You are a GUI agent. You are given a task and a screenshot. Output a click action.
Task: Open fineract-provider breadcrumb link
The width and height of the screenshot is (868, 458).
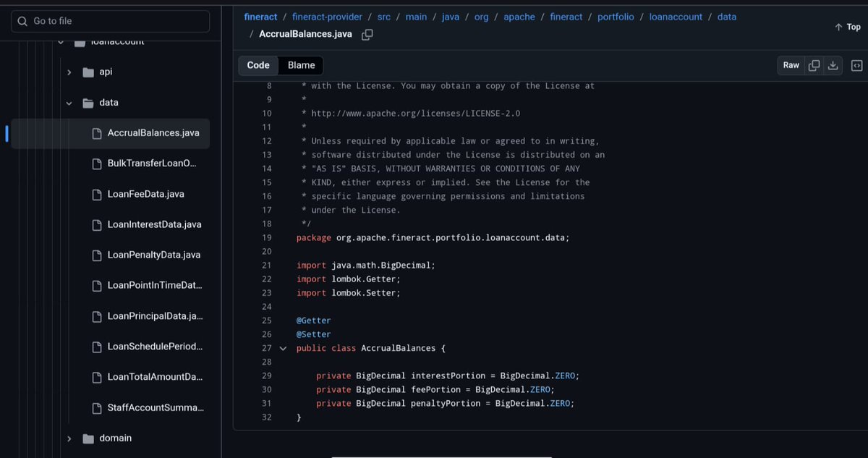tap(327, 17)
